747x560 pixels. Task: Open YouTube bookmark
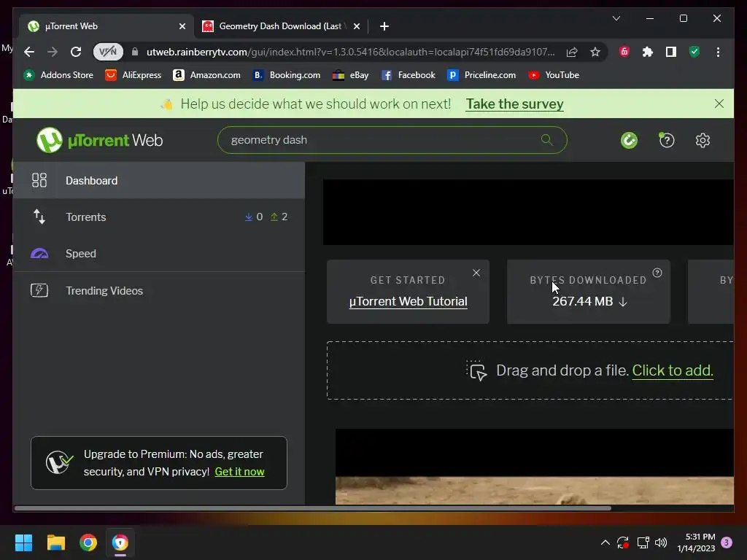coord(554,75)
